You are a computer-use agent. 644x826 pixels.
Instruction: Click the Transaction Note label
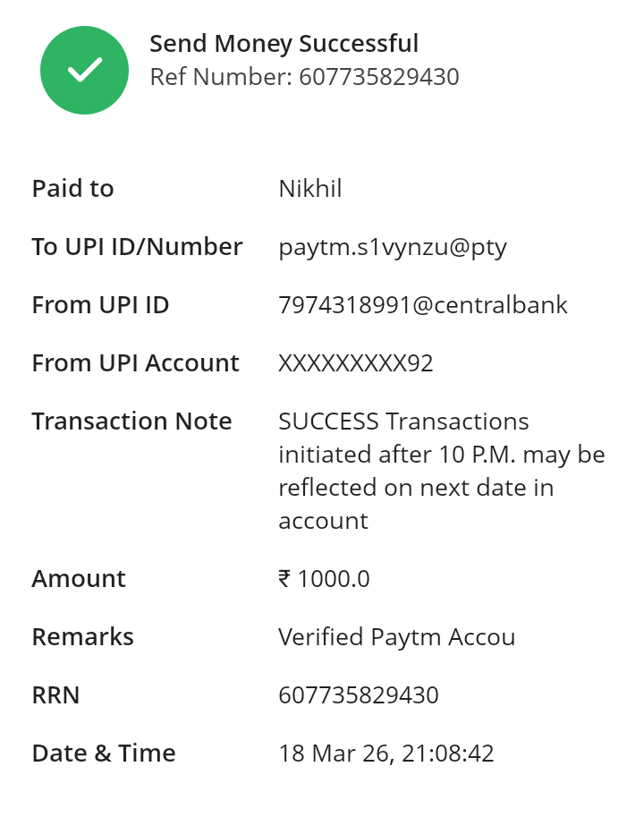coord(131,422)
